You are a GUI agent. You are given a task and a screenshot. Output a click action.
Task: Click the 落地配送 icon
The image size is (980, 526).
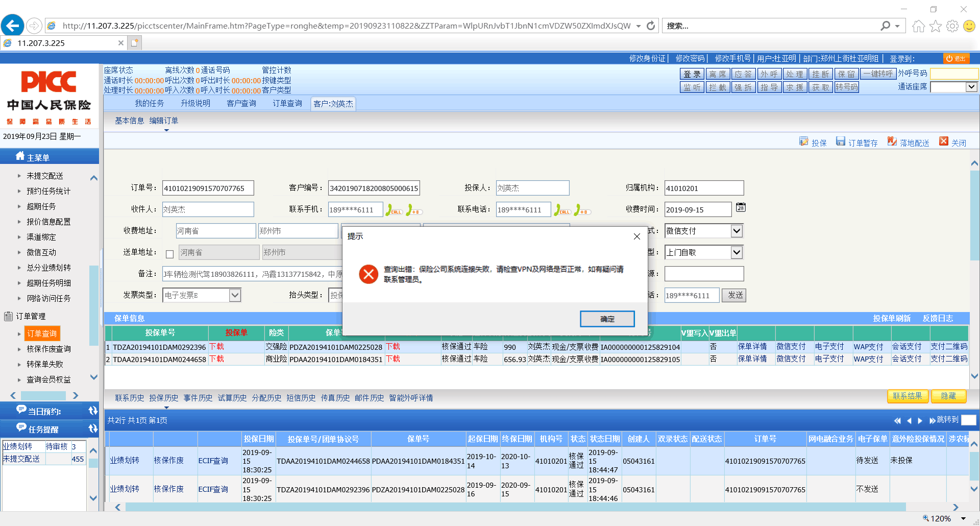(892, 142)
